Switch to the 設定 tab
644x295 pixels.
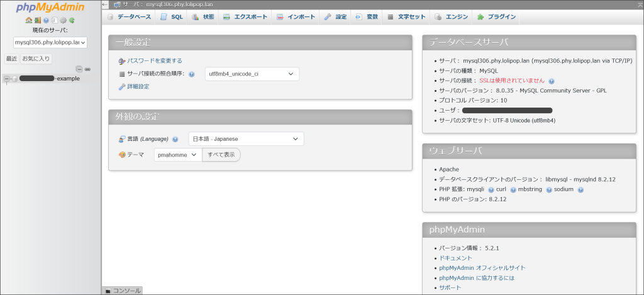(336, 17)
